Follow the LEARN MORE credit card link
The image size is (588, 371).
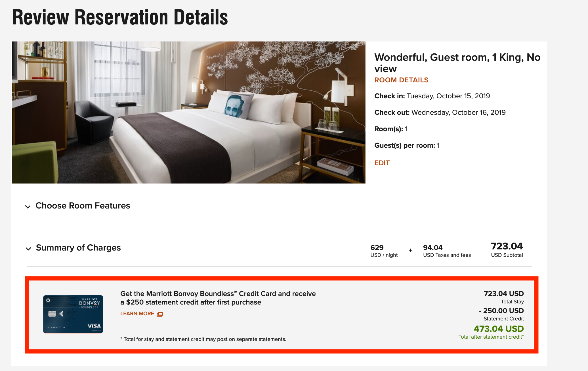(x=137, y=314)
